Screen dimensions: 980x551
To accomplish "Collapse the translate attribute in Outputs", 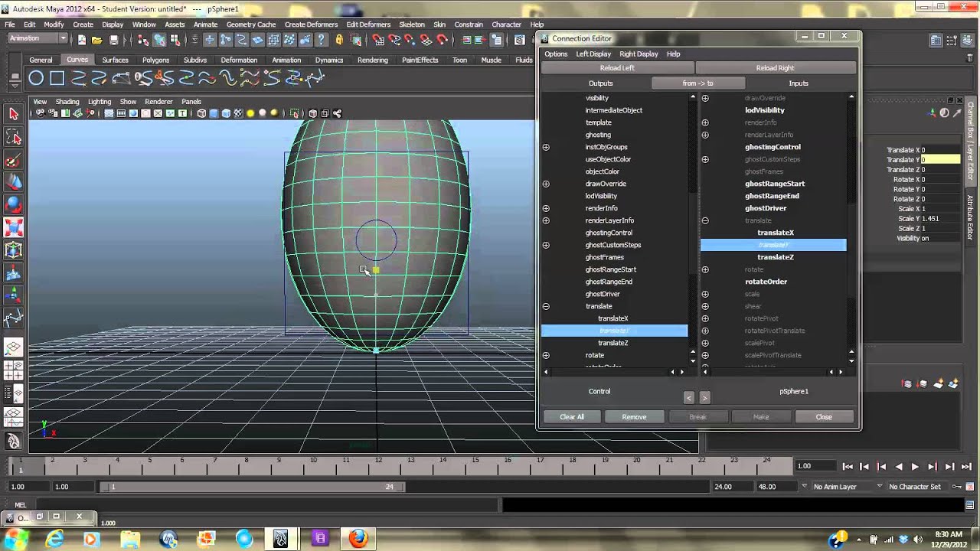I will [x=546, y=306].
